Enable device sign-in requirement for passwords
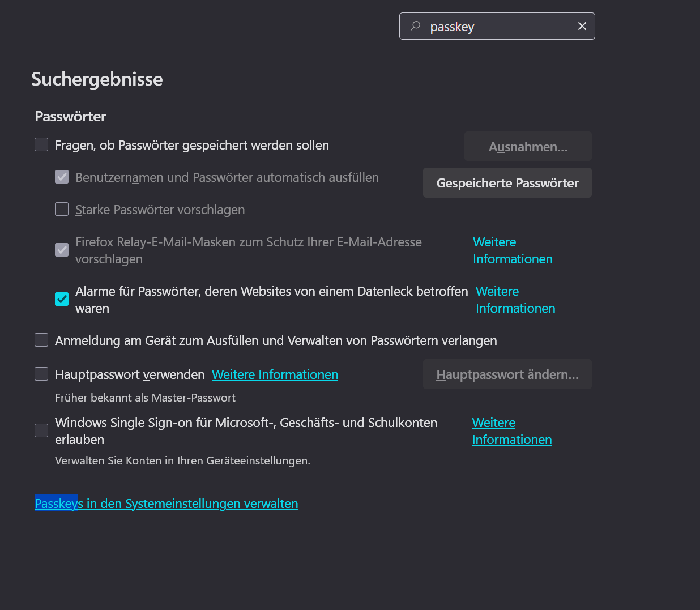Viewport: 700px width, 610px height. [x=41, y=340]
